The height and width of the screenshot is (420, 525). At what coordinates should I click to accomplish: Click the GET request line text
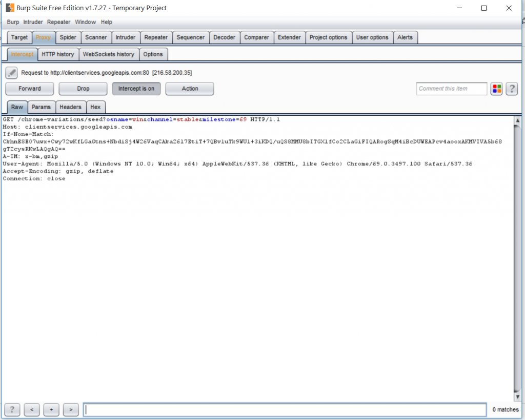[142, 119]
